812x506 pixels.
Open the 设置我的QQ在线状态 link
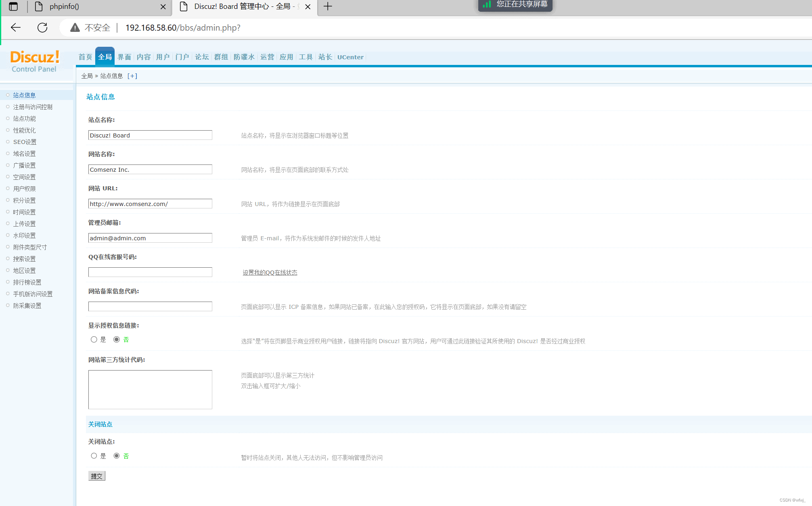[270, 273]
